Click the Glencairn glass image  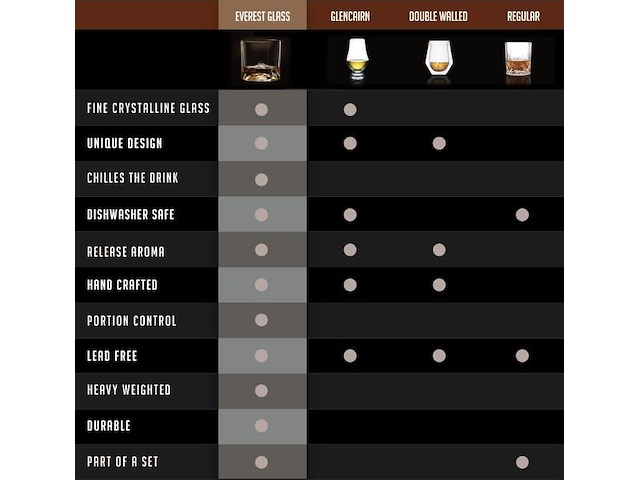350,60
